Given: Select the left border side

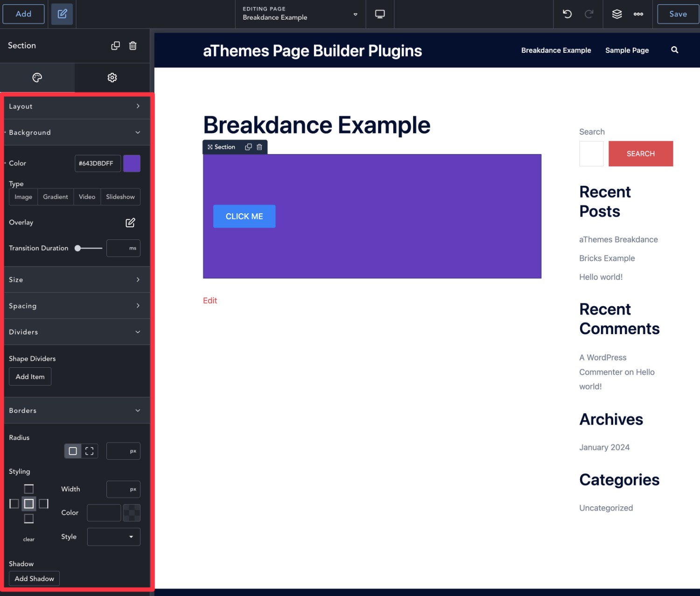Looking at the screenshot, I should click(x=14, y=504).
